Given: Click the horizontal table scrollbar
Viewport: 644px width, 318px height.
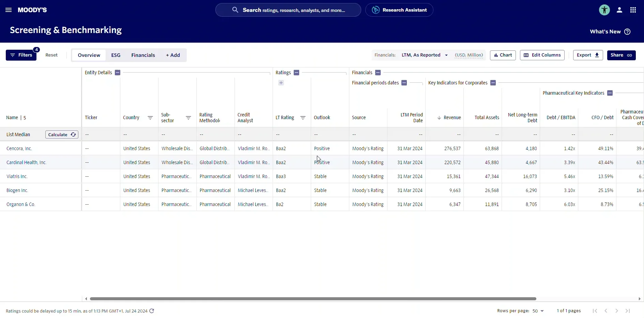Looking at the screenshot, I should [x=313, y=299].
